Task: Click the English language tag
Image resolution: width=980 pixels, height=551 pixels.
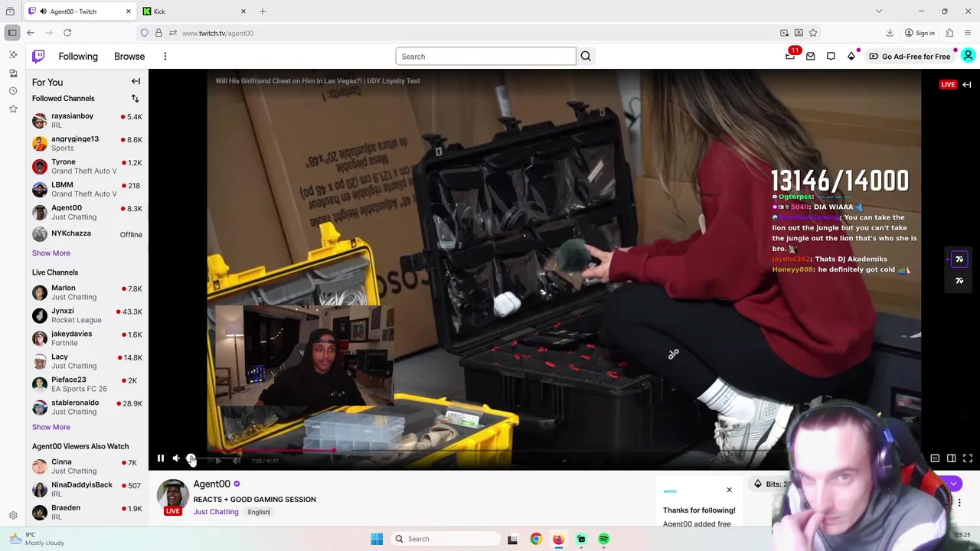Action: click(x=259, y=512)
